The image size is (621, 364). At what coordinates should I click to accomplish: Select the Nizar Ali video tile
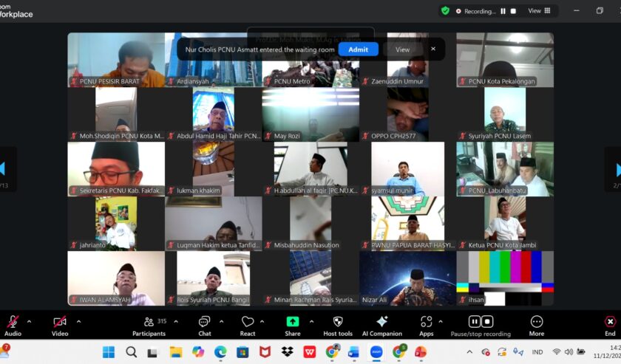coord(407,278)
